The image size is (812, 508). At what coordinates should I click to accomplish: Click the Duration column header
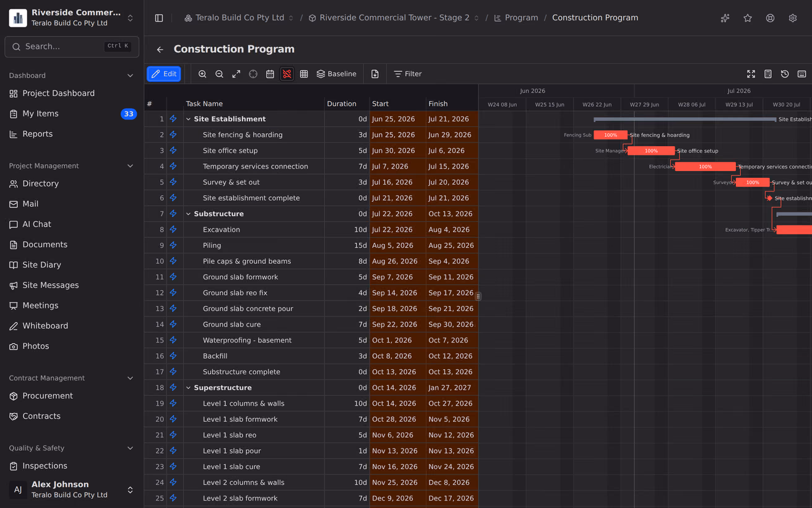(x=342, y=104)
